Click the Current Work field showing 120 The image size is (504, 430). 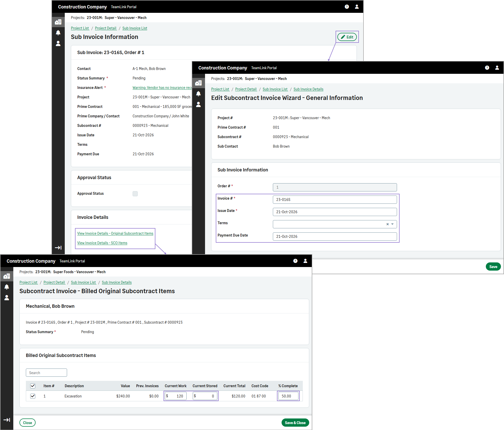176,396
